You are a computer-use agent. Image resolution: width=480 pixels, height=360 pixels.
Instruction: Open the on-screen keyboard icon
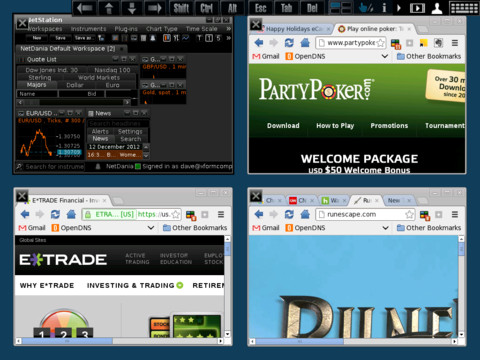pos(464,8)
